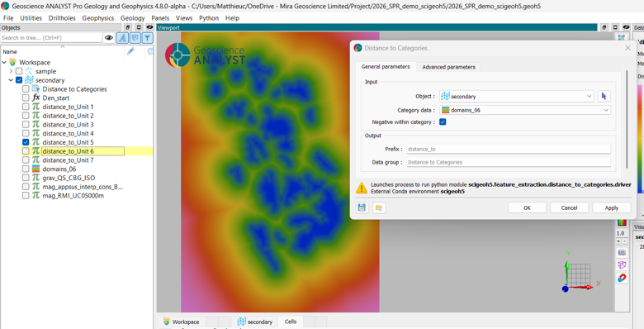644x329 pixels.
Task: Open the Drillholes menu
Action: tap(62, 18)
